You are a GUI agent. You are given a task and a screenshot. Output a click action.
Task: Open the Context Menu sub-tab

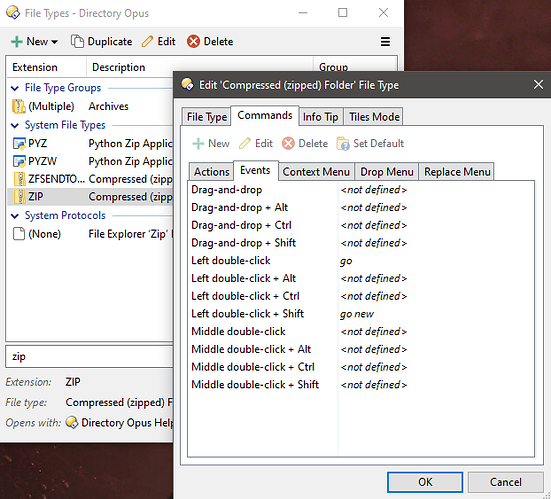tap(316, 172)
